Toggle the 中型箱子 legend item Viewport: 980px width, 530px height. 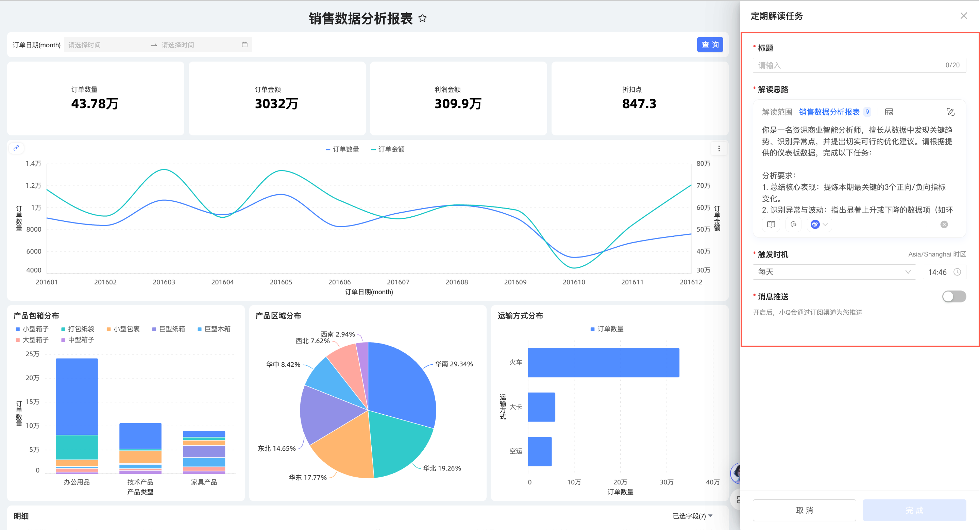pyautogui.click(x=78, y=340)
